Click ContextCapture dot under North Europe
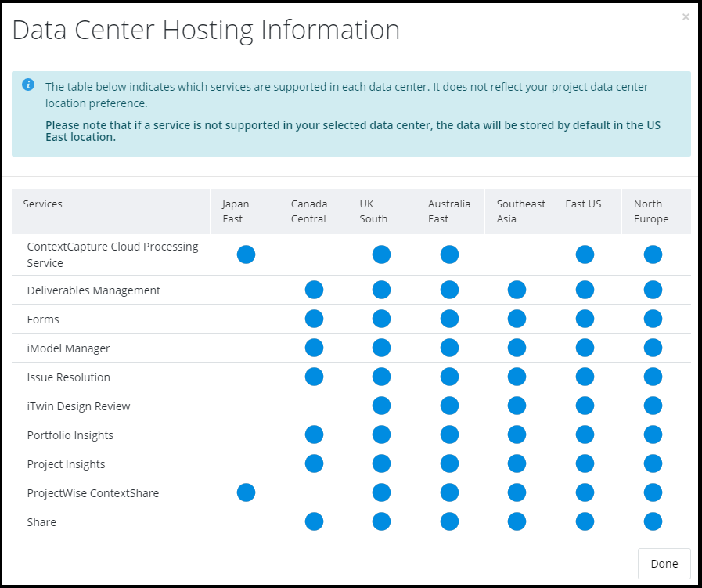 pyautogui.click(x=653, y=254)
